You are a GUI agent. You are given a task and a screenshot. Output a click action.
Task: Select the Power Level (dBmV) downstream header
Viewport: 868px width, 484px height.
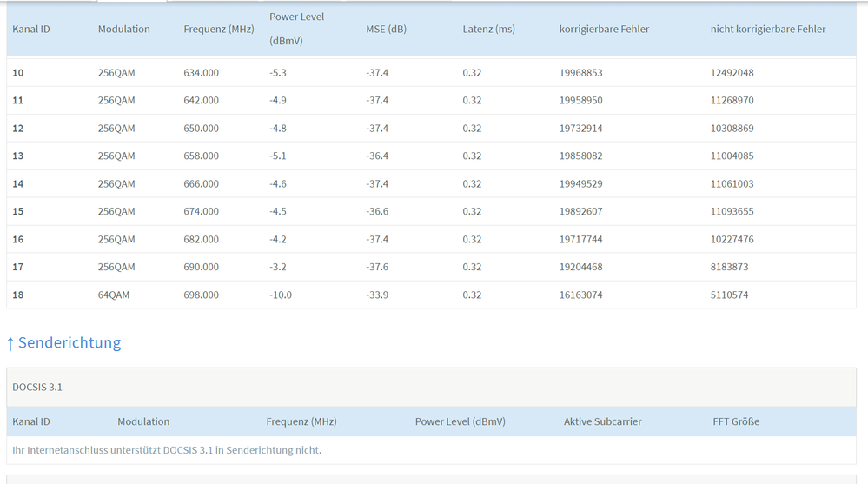point(296,29)
